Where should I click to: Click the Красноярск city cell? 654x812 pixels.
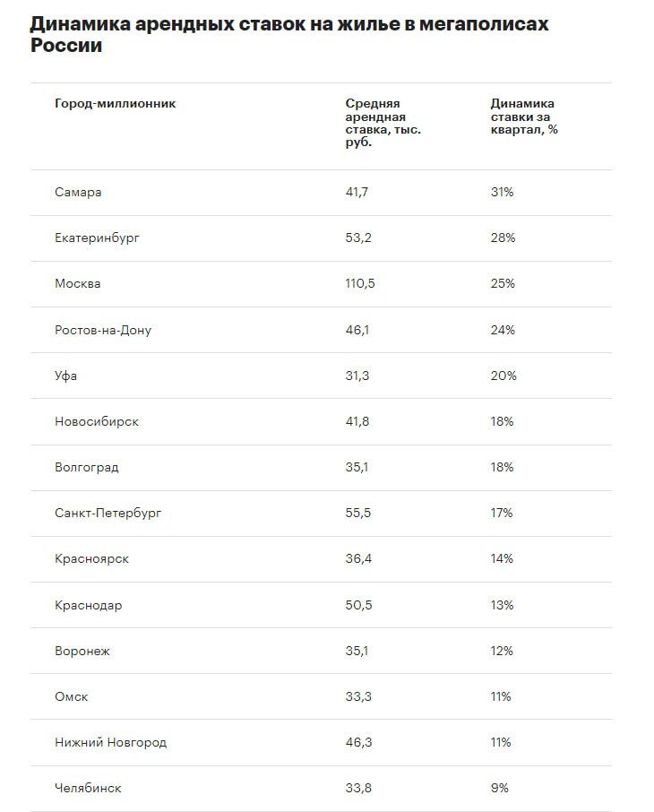point(92,558)
